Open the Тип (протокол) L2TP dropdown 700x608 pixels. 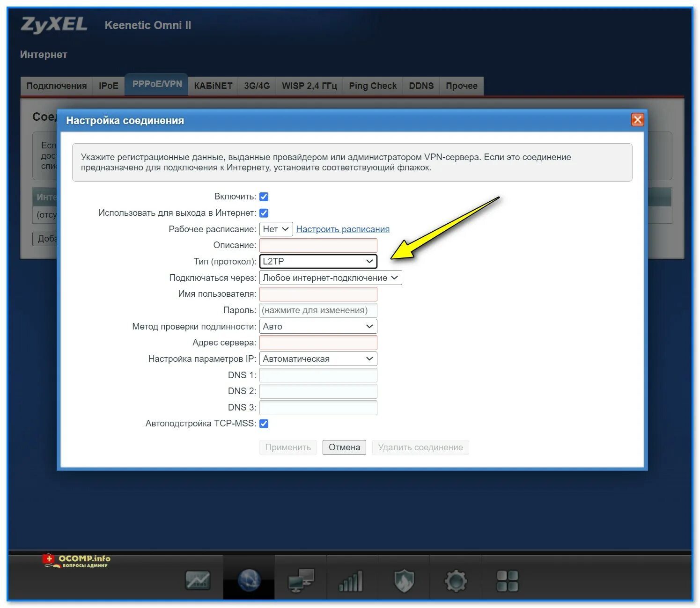pos(318,261)
